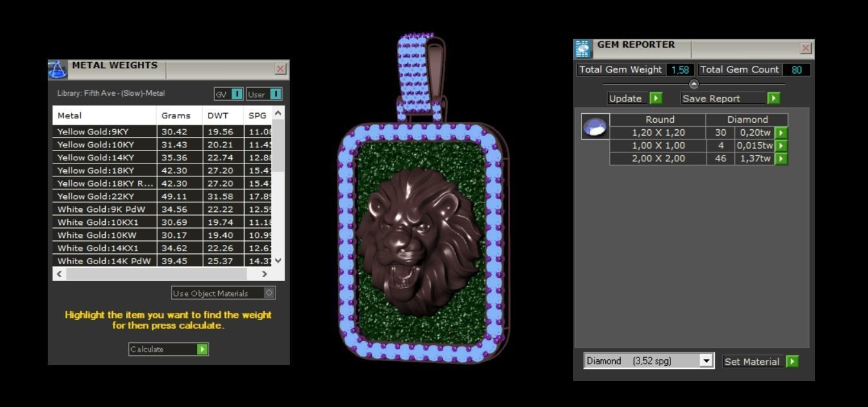Click the Grams column header
This screenshot has width=868, height=407.
point(179,116)
